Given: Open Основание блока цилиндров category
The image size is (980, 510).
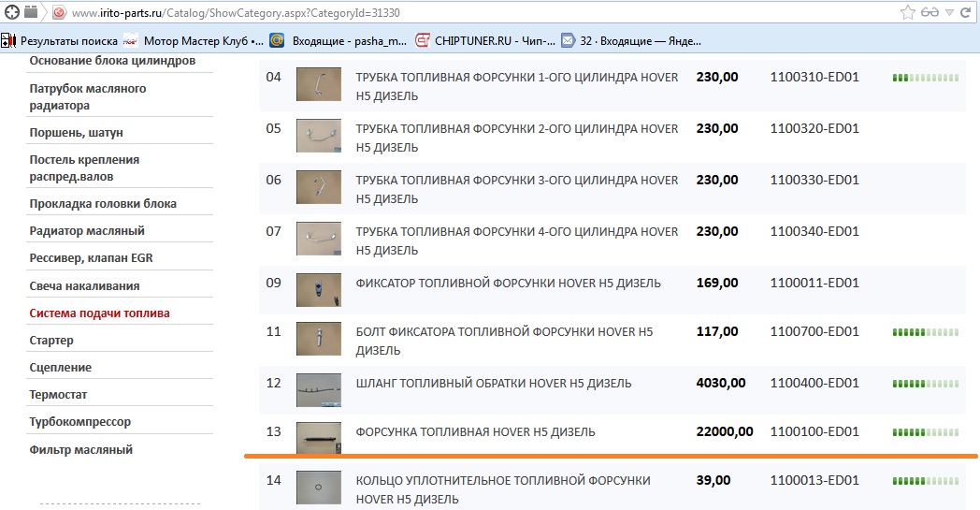Looking at the screenshot, I should point(112,61).
